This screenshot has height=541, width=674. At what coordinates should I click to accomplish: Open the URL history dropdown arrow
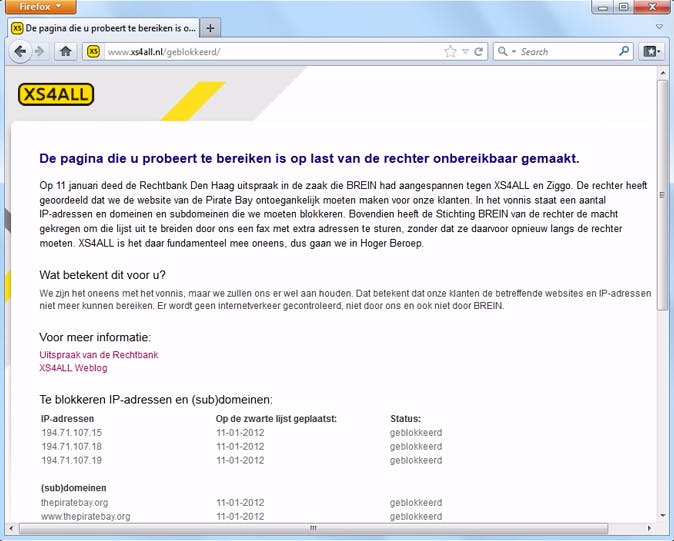pyautogui.click(x=465, y=52)
